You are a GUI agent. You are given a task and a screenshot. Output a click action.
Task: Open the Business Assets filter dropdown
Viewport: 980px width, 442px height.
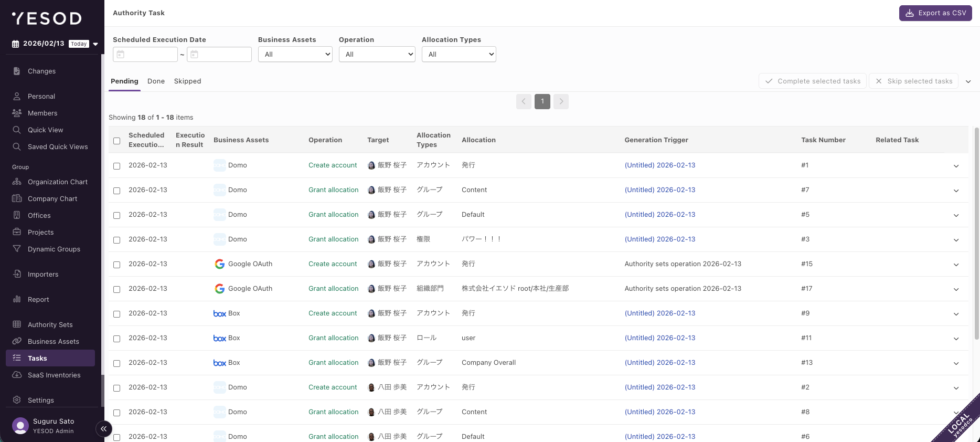(x=295, y=54)
